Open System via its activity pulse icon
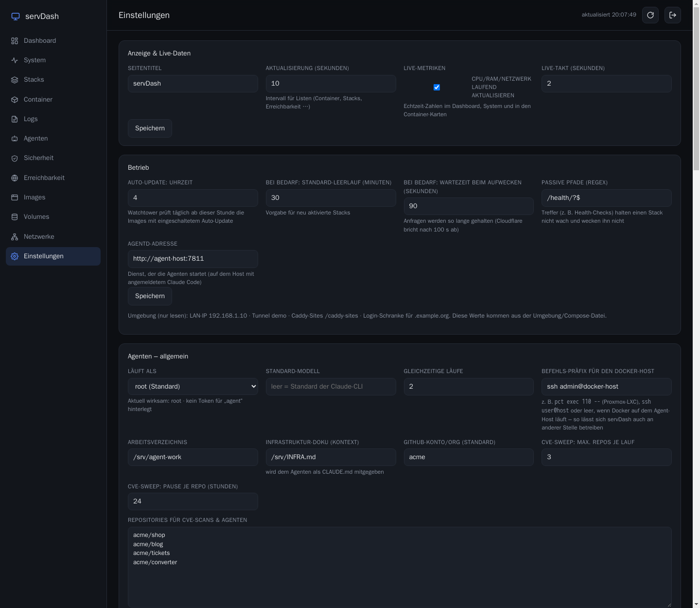This screenshot has height=608, width=700. [15, 60]
